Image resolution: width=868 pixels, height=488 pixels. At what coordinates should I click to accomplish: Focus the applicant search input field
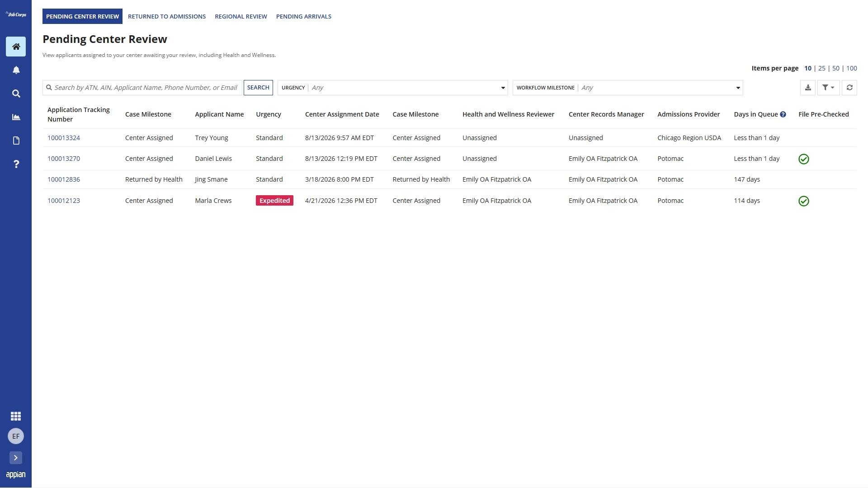[142, 88]
